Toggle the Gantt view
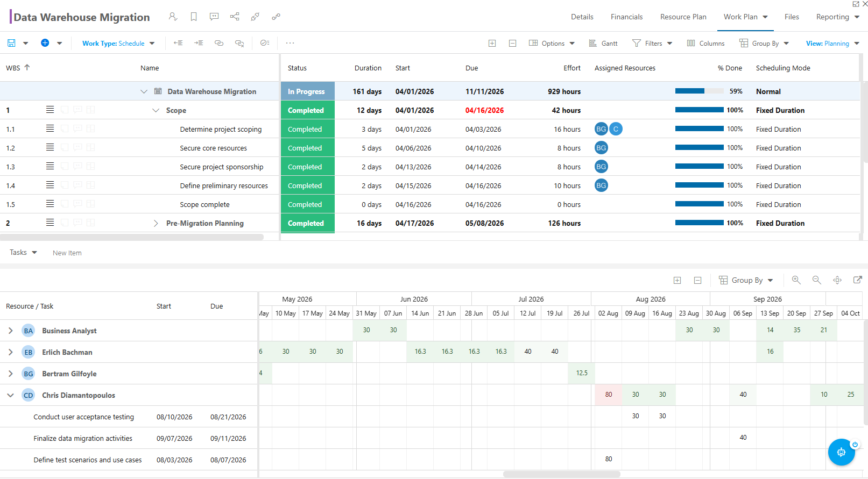 pyautogui.click(x=603, y=44)
